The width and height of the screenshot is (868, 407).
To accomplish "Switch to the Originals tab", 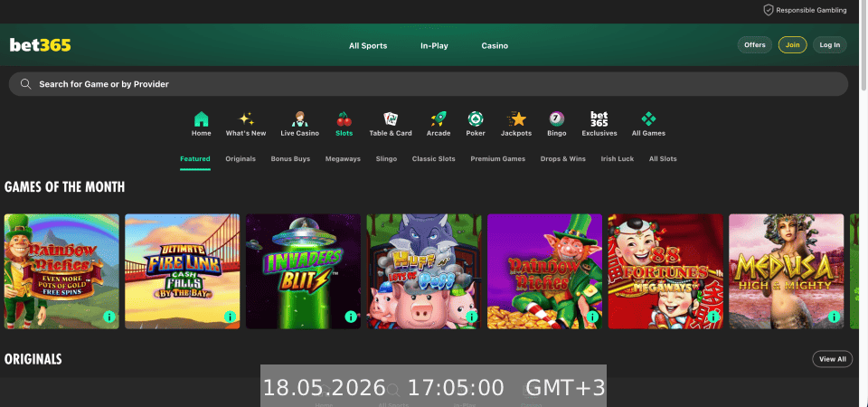I will [x=241, y=159].
